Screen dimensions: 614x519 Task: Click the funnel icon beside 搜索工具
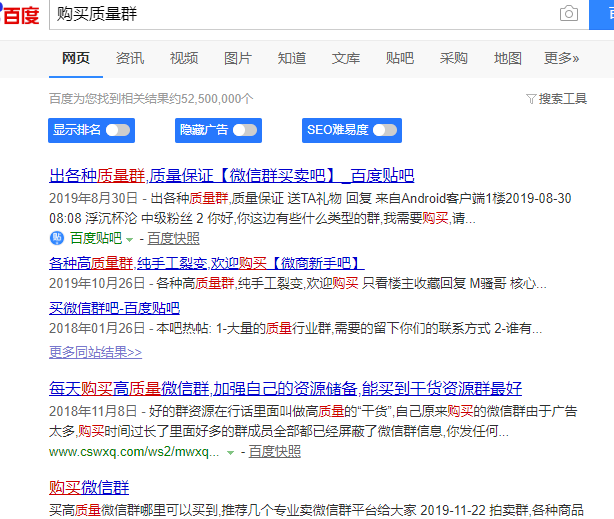click(x=531, y=99)
